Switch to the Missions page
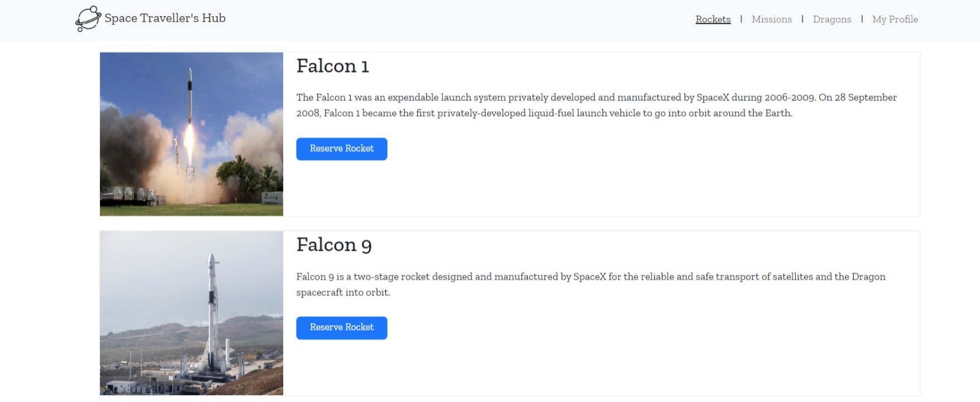Image resolution: width=980 pixels, height=402 pixels. click(772, 20)
